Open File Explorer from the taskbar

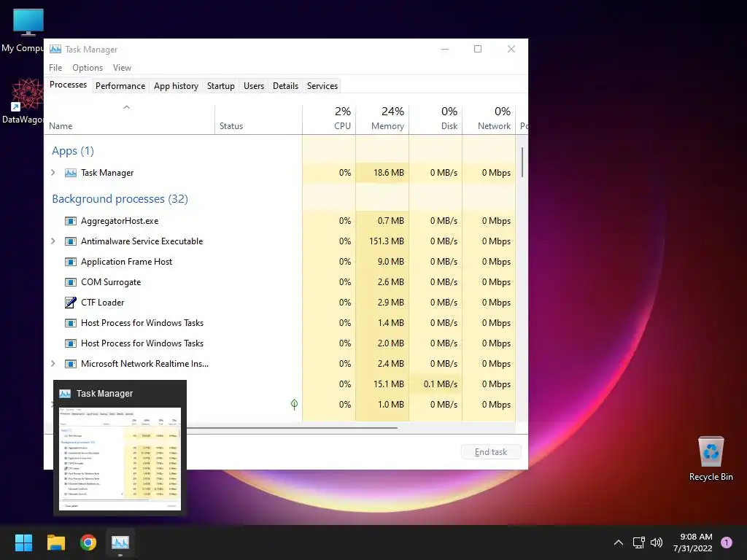tap(55, 542)
